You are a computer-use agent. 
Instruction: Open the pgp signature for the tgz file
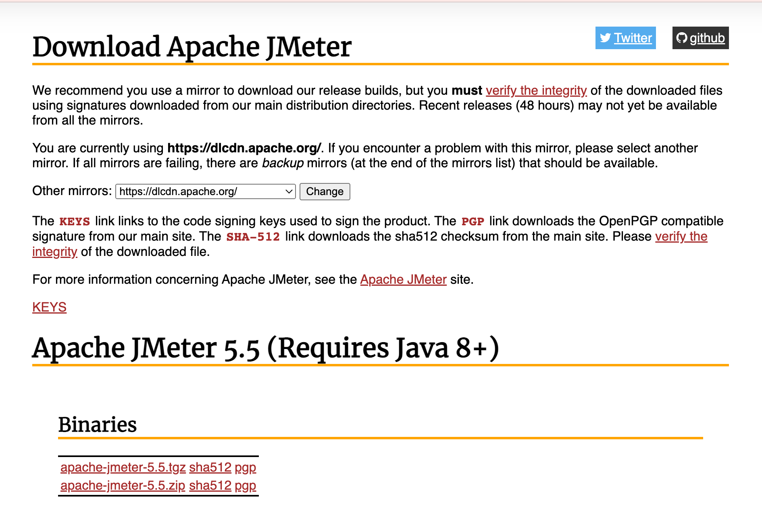(246, 468)
